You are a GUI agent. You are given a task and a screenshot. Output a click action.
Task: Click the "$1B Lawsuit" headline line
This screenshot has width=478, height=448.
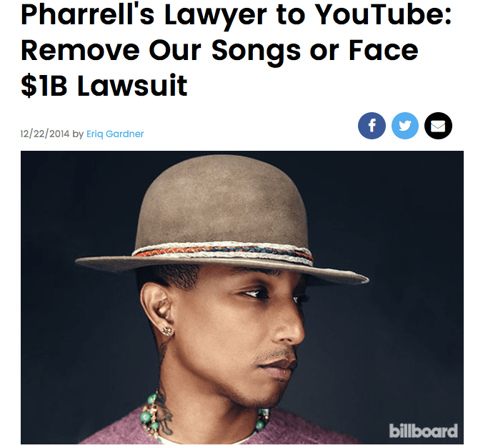point(104,85)
